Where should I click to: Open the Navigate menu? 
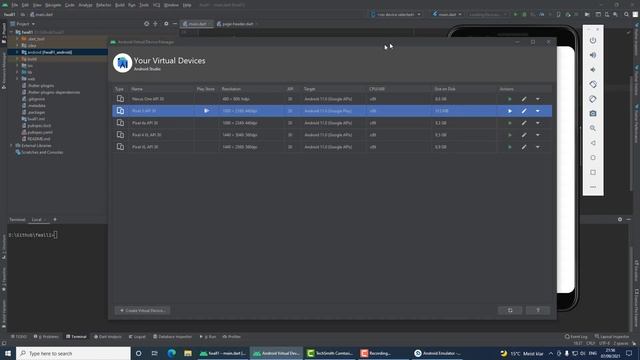pos(53,5)
